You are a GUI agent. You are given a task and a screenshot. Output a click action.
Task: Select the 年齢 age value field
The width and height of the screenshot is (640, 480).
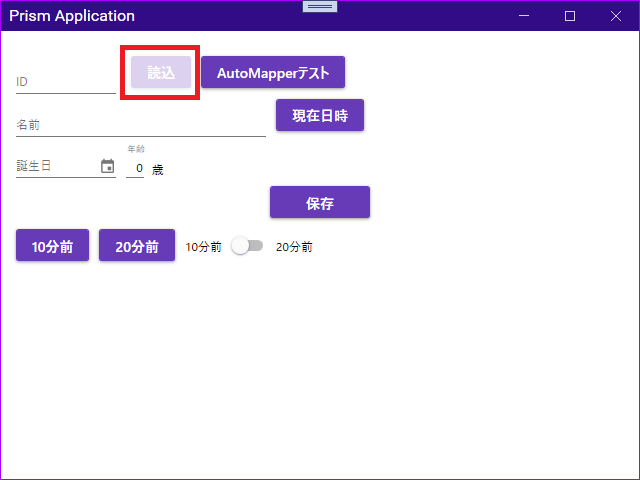(135, 168)
